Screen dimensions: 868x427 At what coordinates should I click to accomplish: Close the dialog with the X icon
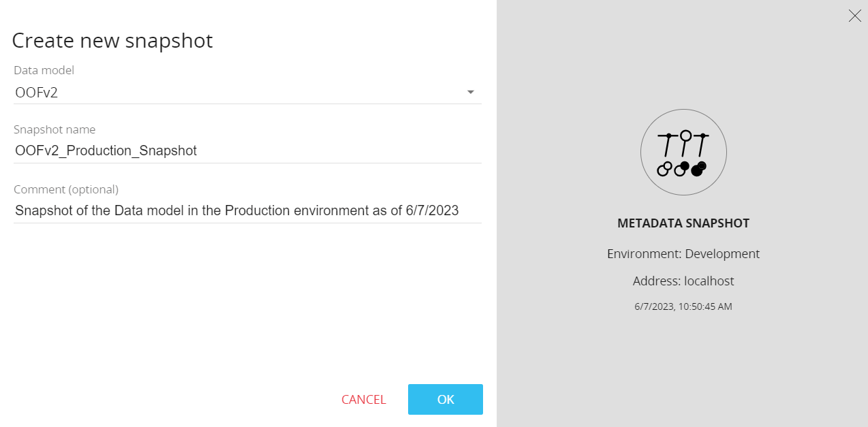[x=854, y=16]
